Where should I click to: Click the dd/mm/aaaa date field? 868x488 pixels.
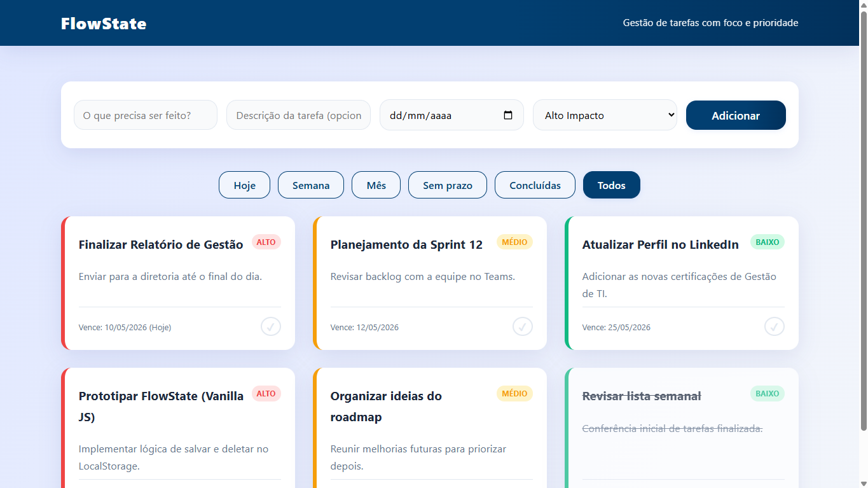point(451,115)
